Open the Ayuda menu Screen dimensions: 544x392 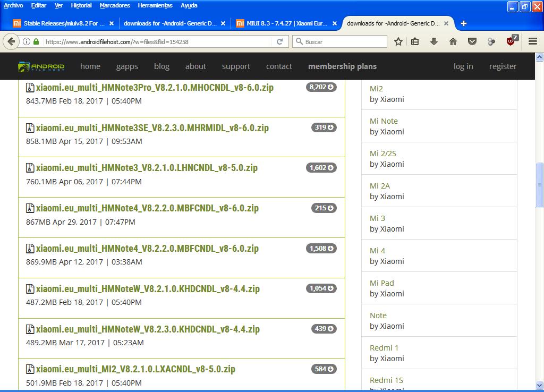189,5
